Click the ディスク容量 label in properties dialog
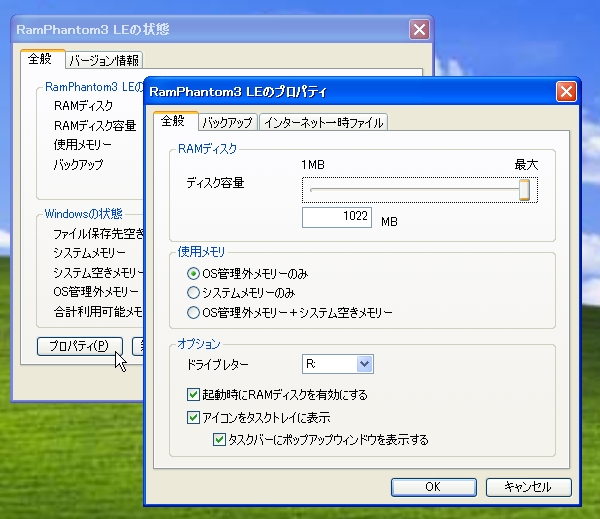The image size is (600, 519). click(x=215, y=183)
